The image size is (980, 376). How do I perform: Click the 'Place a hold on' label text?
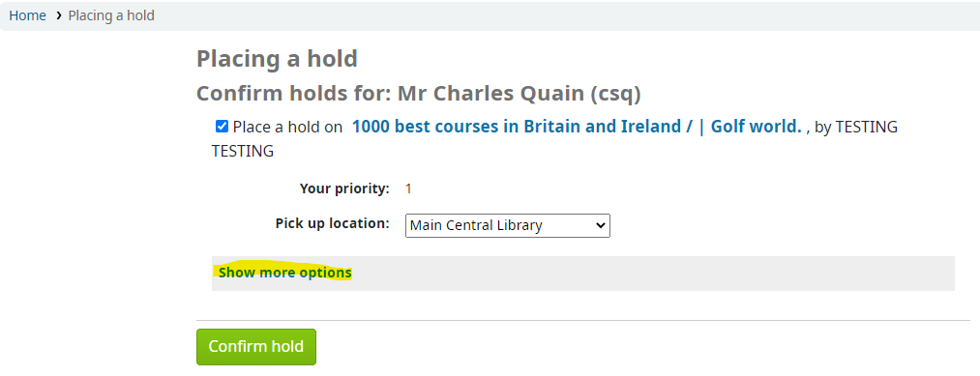pyautogui.click(x=287, y=128)
